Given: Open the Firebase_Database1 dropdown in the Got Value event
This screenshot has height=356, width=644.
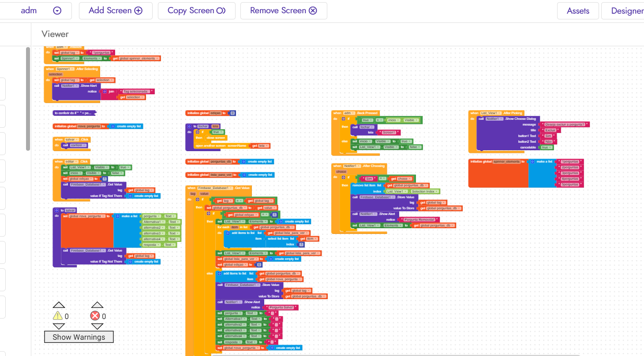Looking at the screenshot, I should [x=214, y=188].
